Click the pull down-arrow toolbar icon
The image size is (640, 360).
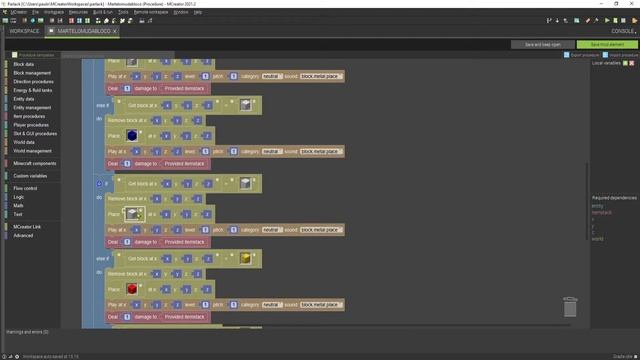tap(557, 20)
